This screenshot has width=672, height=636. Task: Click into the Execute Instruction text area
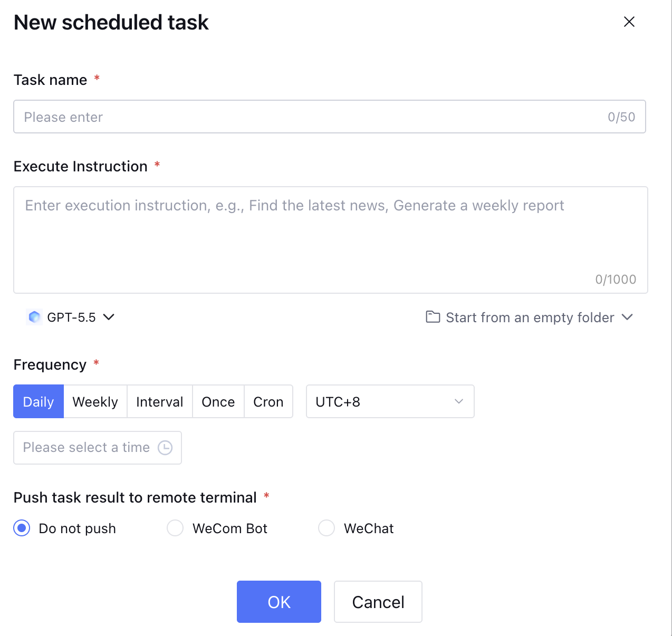point(331,240)
